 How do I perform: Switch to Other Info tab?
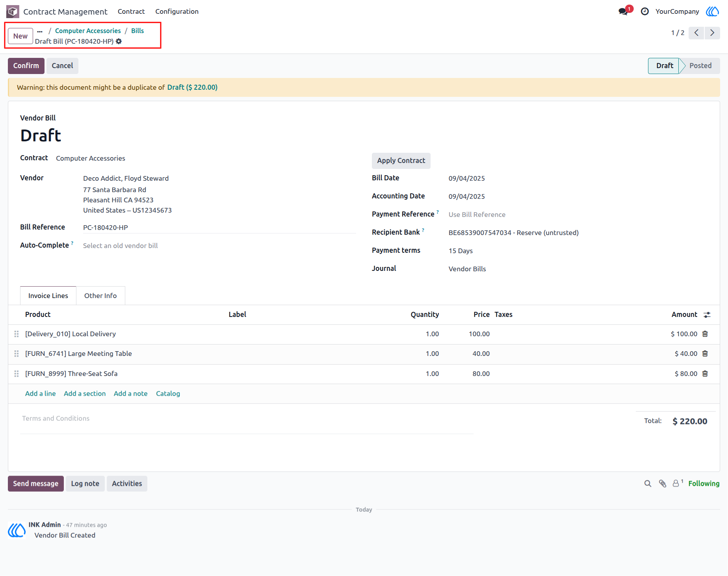pyautogui.click(x=100, y=296)
